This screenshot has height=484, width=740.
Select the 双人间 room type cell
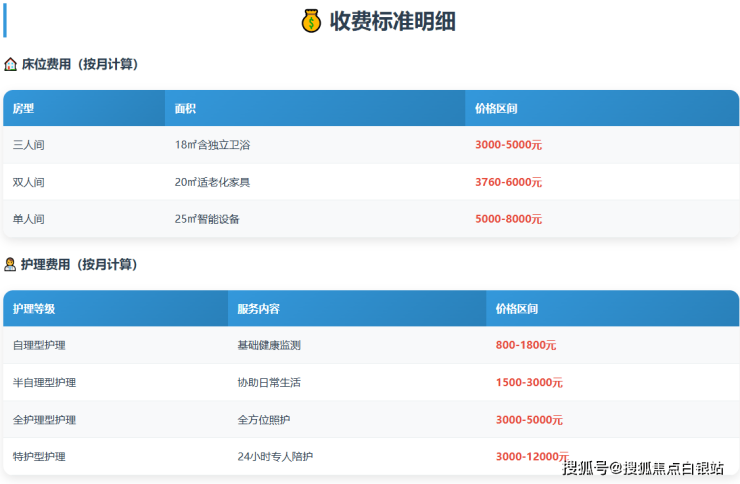(x=28, y=182)
